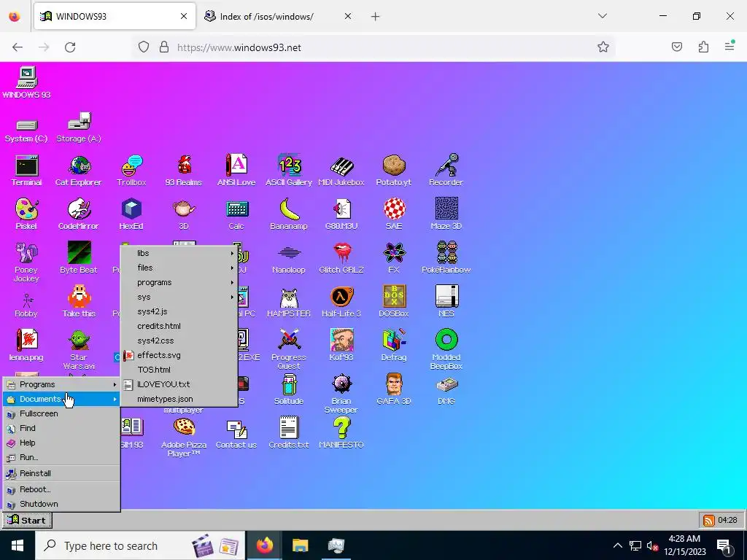The height and width of the screenshot is (560, 747).
Task: Launch the Calc calculator icon
Action: [x=236, y=214]
